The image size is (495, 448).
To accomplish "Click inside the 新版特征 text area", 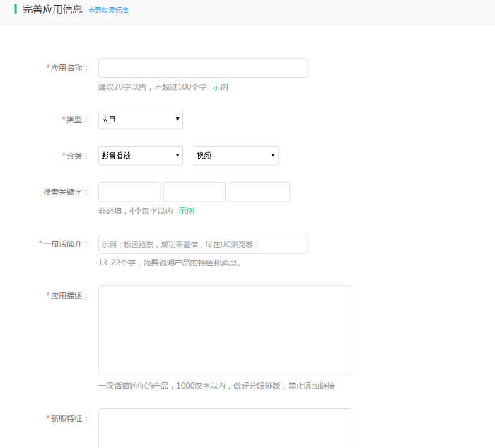I will [224, 427].
